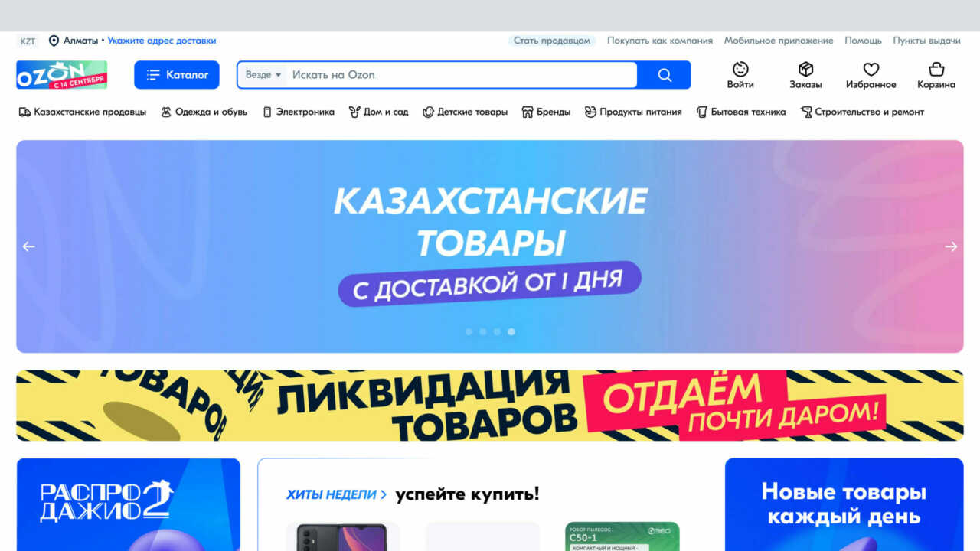Open the Каталог menu button
Image resolution: width=980 pixels, height=551 pixels.
tap(177, 75)
